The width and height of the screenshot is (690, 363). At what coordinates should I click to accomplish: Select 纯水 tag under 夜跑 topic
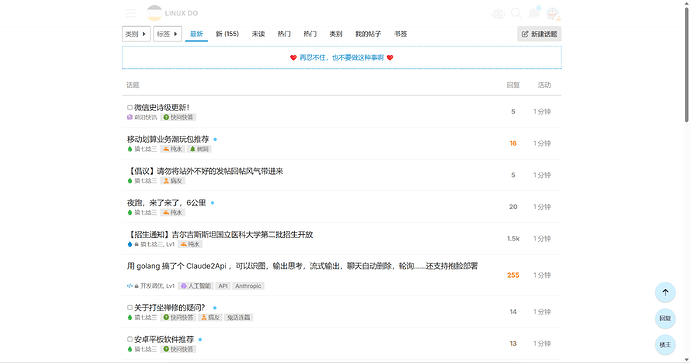(x=172, y=213)
